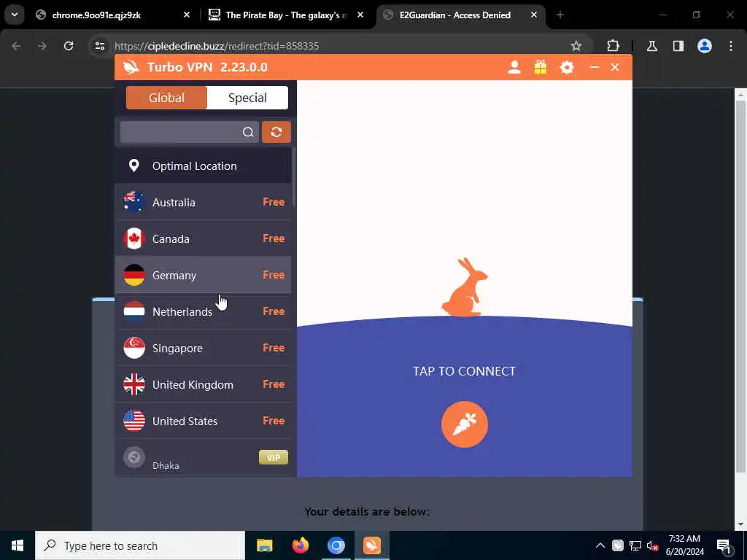Image resolution: width=747 pixels, height=560 pixels.
Task: Open Firefox from taskbar
Action: pyautogui.click(x=300, y=545)
